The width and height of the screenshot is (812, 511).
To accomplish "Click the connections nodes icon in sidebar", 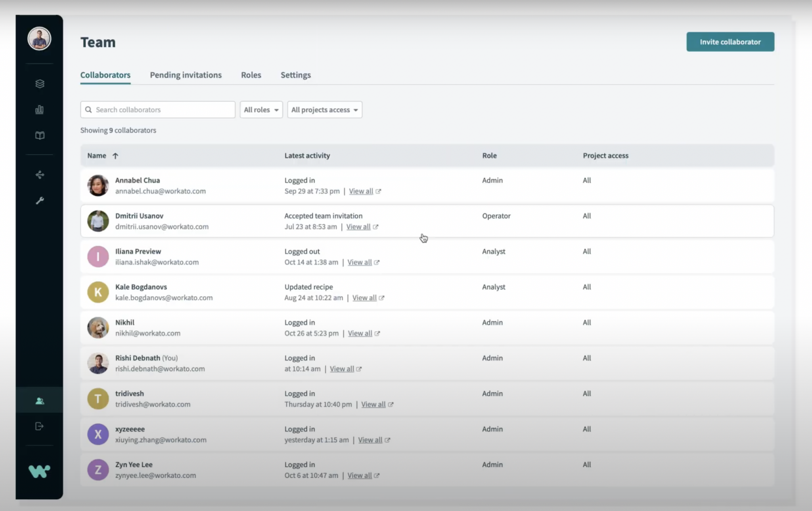I will tap(40, 175).
